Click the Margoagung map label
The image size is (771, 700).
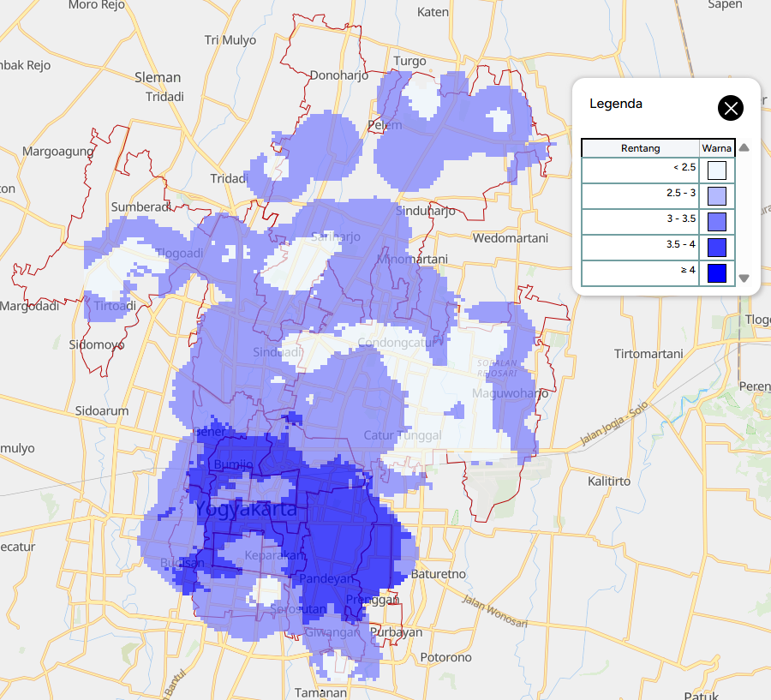coord(58,152)
